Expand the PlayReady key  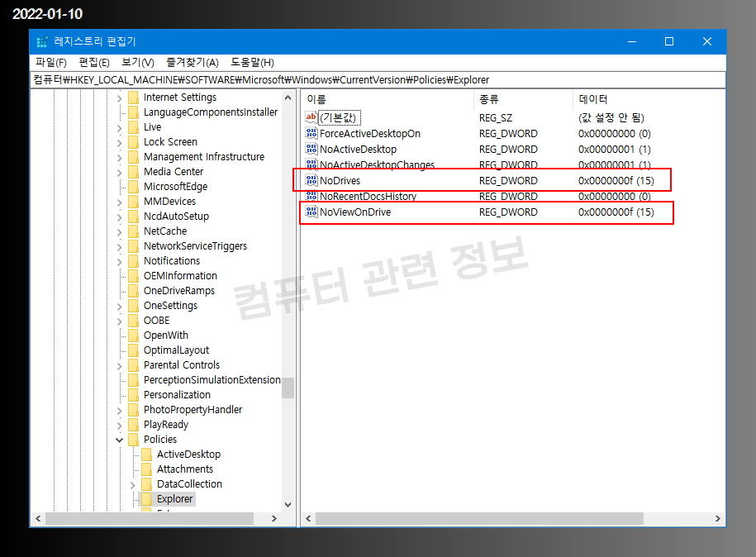(120, 426)
